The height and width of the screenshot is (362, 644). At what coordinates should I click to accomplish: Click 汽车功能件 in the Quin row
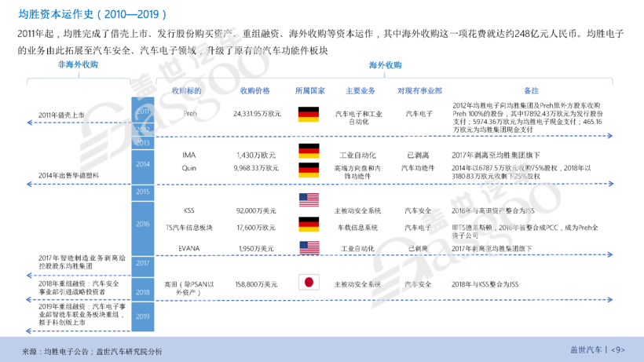coord(418,168)
